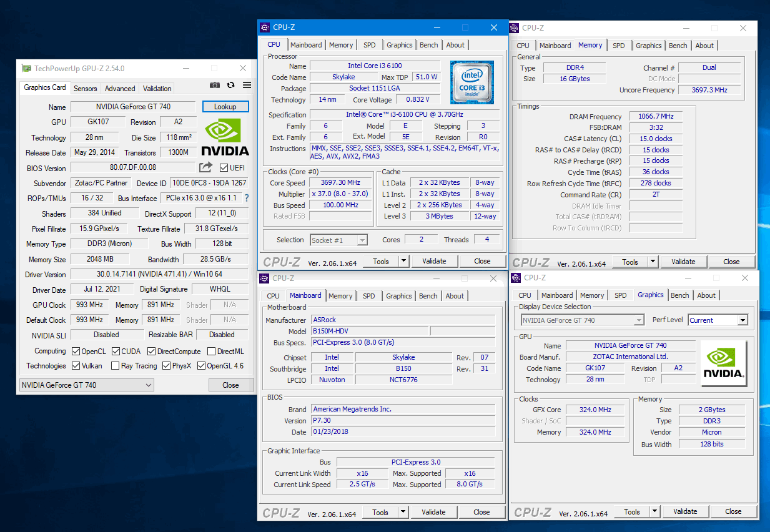Switch to the Sensors tab in GPU-Z

coord(86,89)
